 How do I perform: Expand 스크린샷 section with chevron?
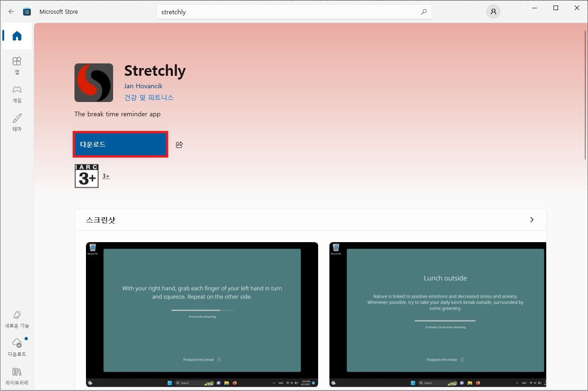point(532,220)
